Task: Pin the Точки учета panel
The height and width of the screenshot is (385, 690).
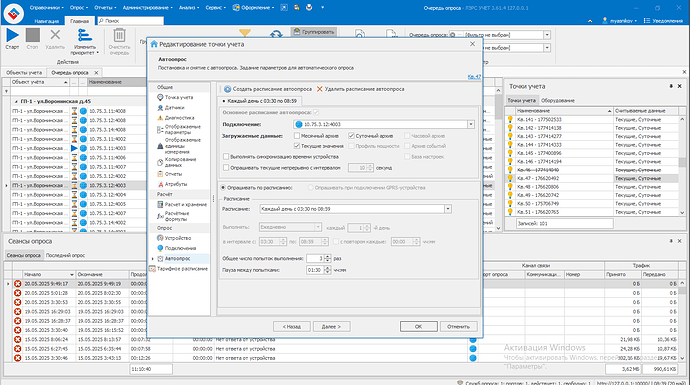Action: 671,86
